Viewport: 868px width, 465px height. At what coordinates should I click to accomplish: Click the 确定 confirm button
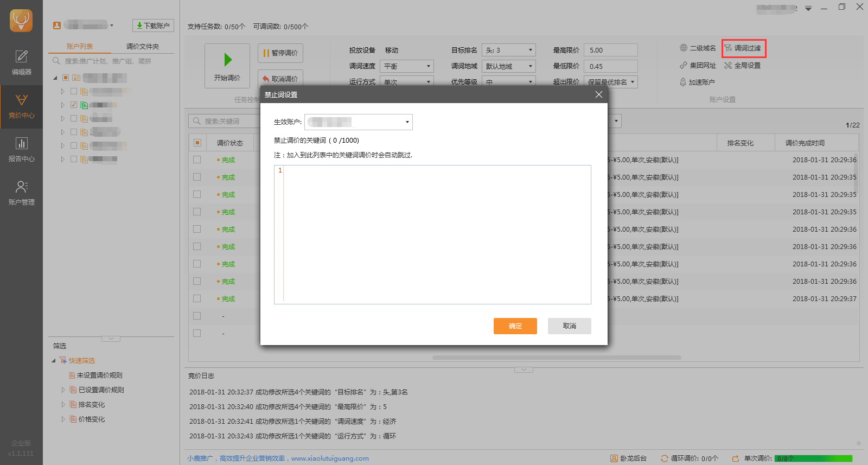click(515, 326)
